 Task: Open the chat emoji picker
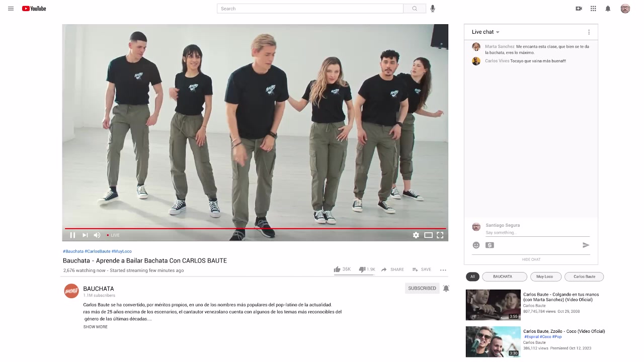pos(476,245)
